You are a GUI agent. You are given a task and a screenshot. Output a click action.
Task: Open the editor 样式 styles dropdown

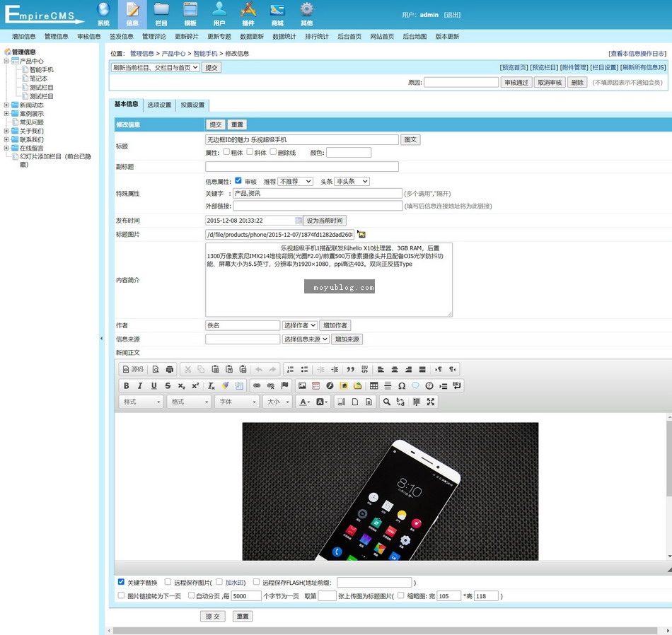tap(141, 402)
